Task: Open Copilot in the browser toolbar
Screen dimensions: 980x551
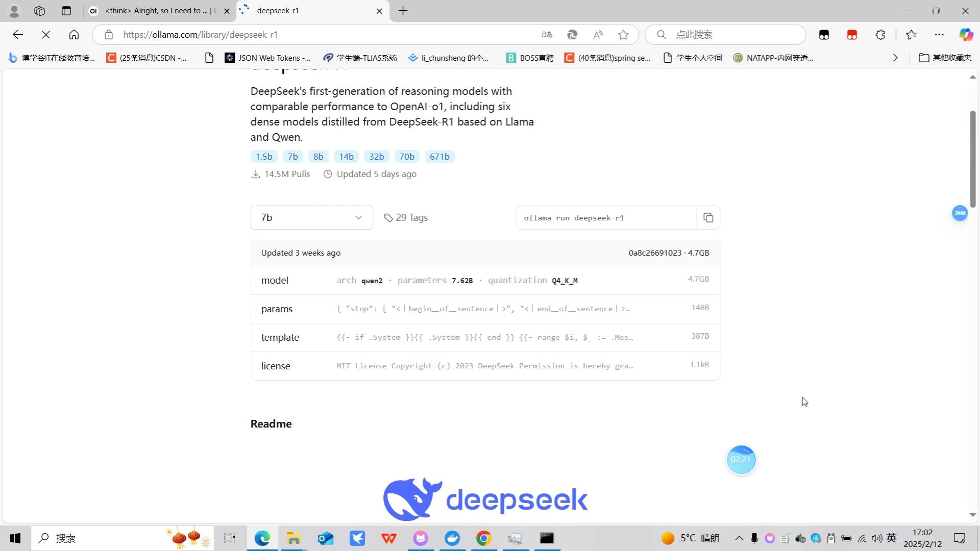Action: pyautogui.click(x=965, y=34)
